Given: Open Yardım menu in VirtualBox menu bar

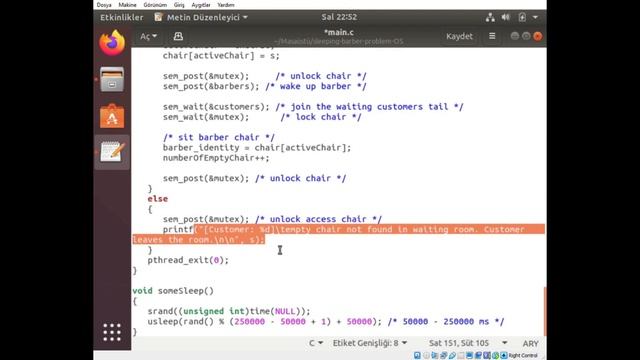Looking at the screenshot, I should click(226, 5).
